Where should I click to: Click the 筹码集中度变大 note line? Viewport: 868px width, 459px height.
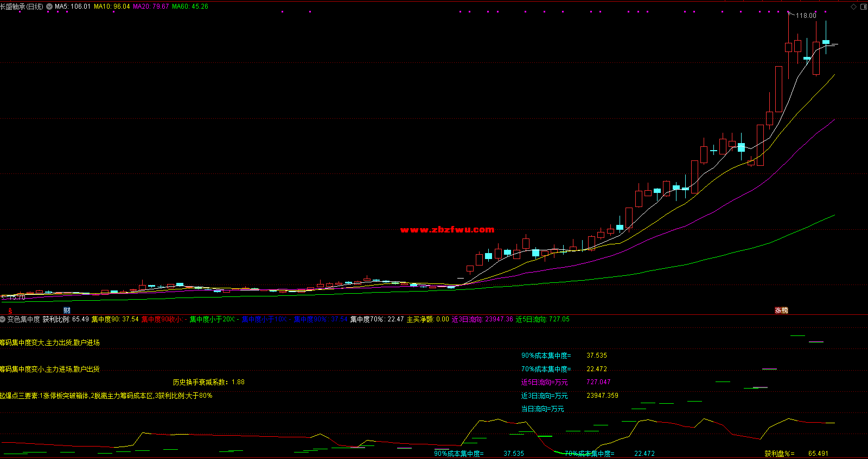[x=50, y=342]
